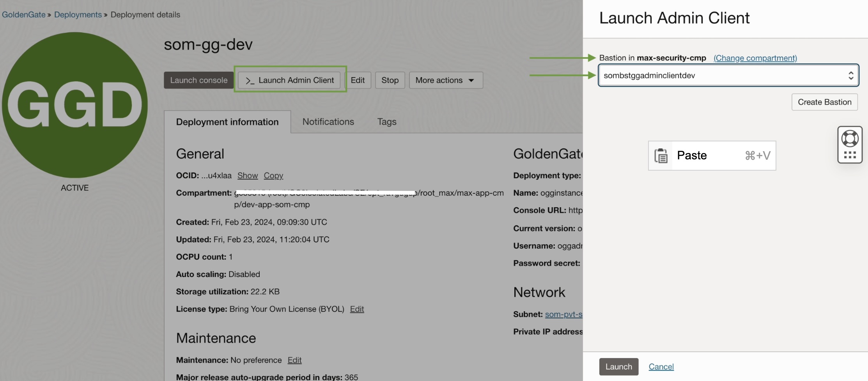
Task: Edit the Maintenance preference
Action: coord(294,360)
